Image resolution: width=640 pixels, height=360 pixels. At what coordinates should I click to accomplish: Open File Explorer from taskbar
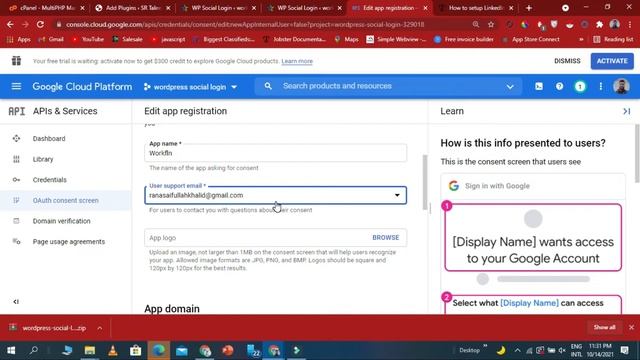[x=90, y=350]
